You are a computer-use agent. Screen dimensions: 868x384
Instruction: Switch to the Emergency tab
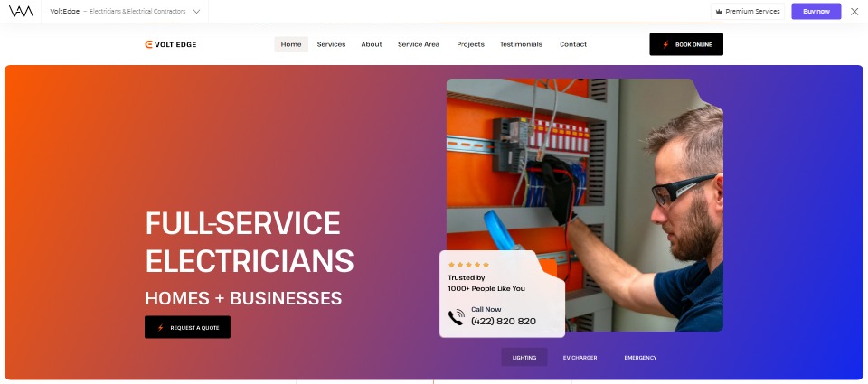point(640,358)
